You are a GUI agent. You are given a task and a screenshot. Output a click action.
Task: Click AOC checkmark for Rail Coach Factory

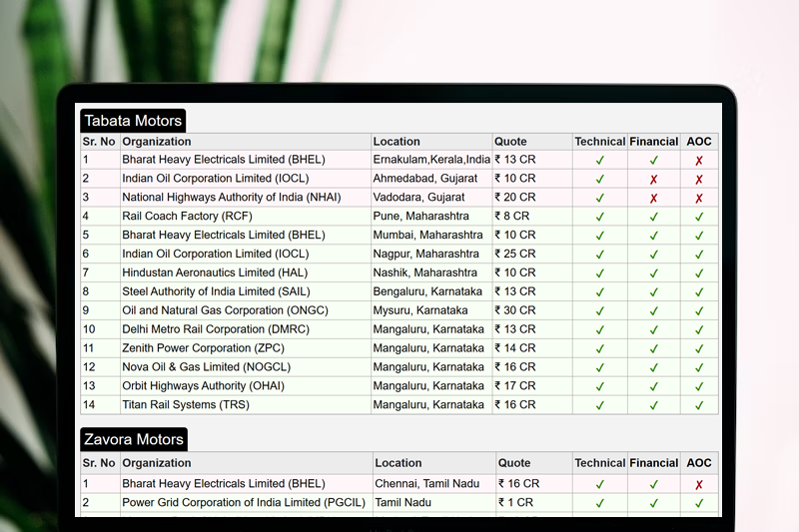pyautogui.click(x=699, y=217)
